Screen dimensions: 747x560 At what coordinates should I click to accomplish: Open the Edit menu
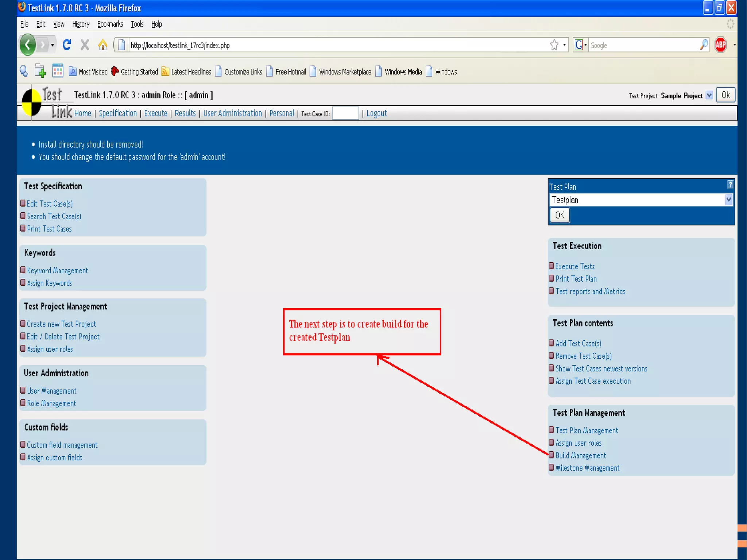pos(41,24)
